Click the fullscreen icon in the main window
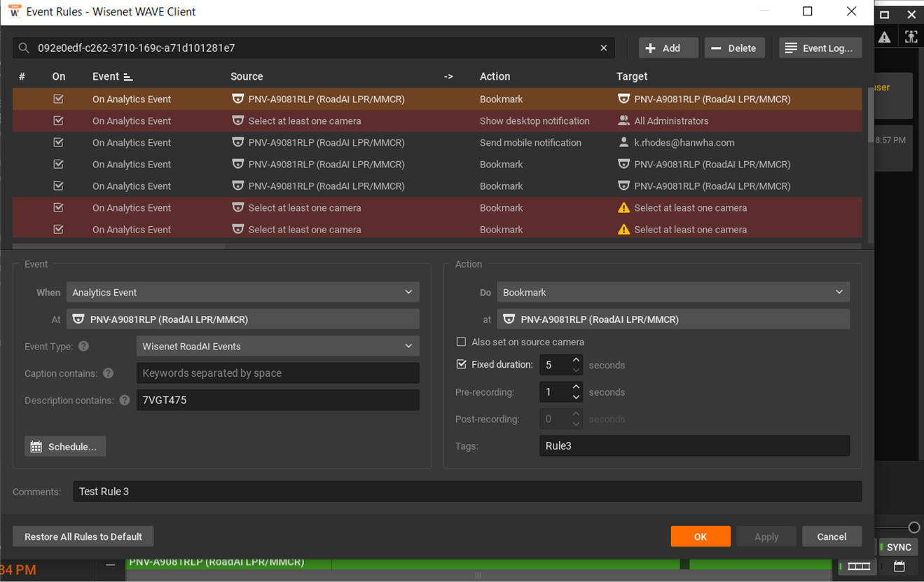The image size is (924, 582). click(911, 38)
